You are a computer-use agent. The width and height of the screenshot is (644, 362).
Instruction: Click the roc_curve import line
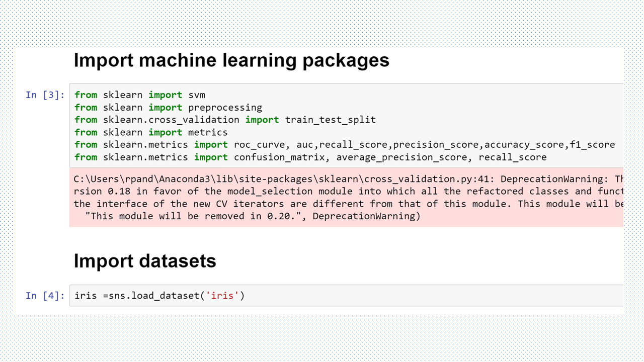pyautogui.click(x=345, y=145)
